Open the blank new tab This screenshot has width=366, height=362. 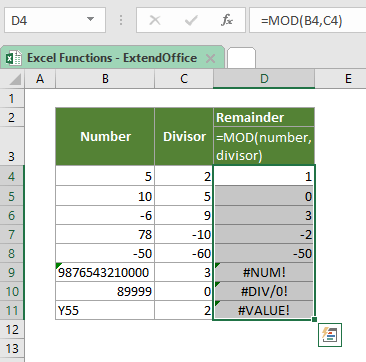coord(241,58)
